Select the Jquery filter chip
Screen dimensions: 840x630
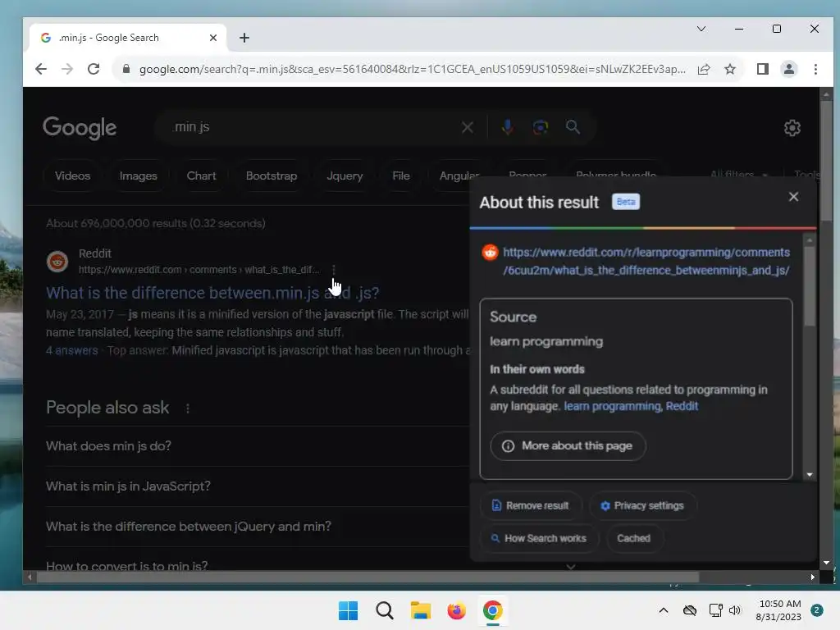(x=345, y=176)
